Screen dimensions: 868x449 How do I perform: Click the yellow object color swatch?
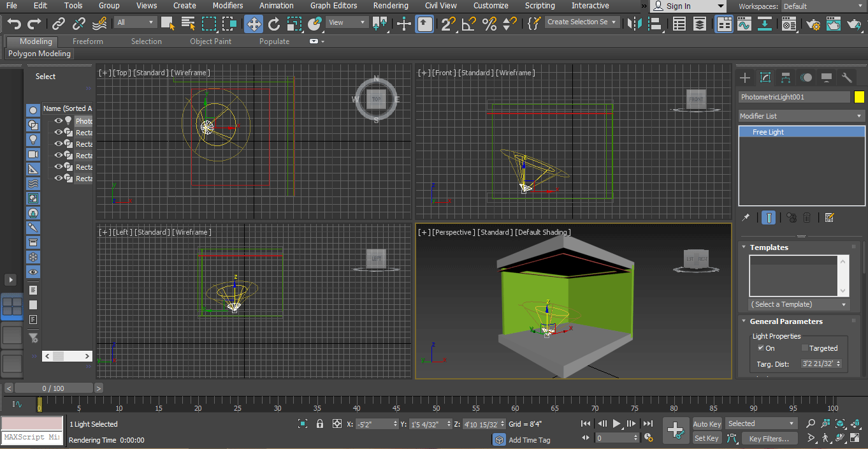pyautogui.click(x=858, y=97)
